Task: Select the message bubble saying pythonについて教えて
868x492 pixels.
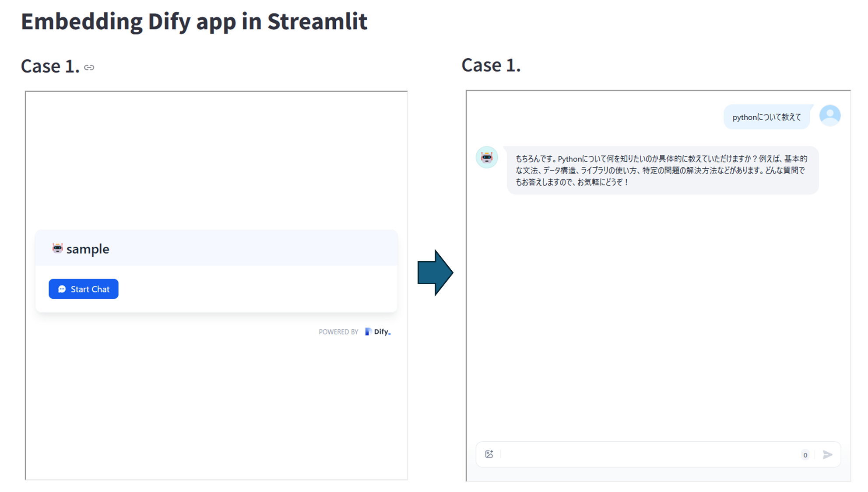Action: [x=767, y=117]
